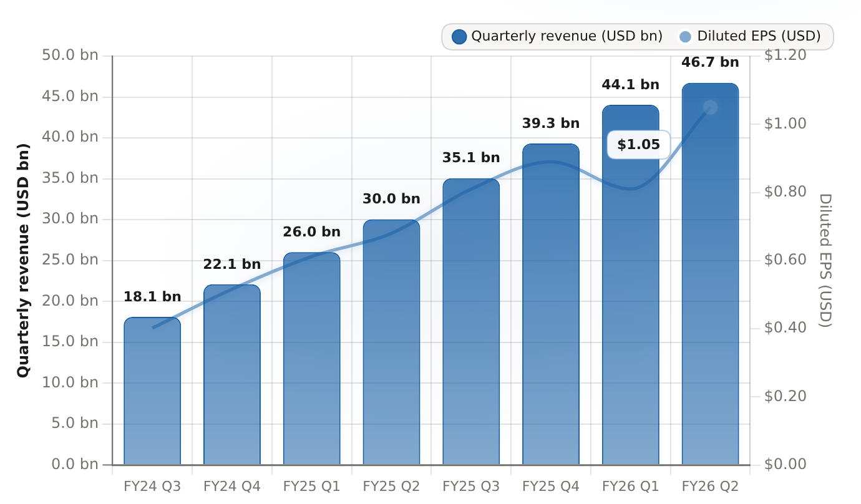Click the Quarterly revenue (USD bn) axis title
This screenshot has height=504, width=861.
click(x=23, y=261)
